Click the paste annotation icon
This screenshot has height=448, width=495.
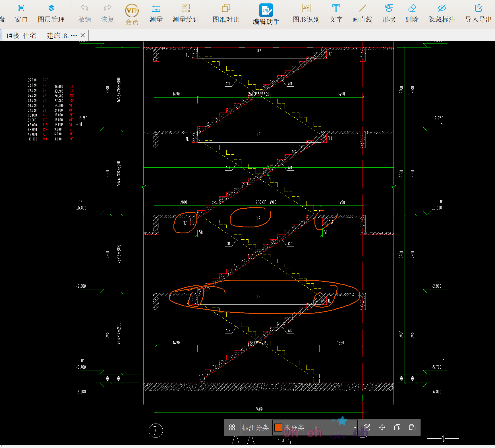click(412, 427)
